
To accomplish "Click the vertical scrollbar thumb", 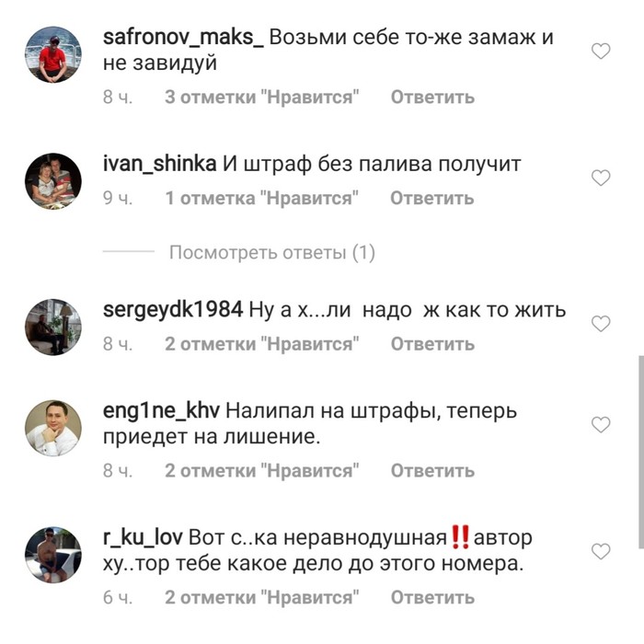I will 641,453.
